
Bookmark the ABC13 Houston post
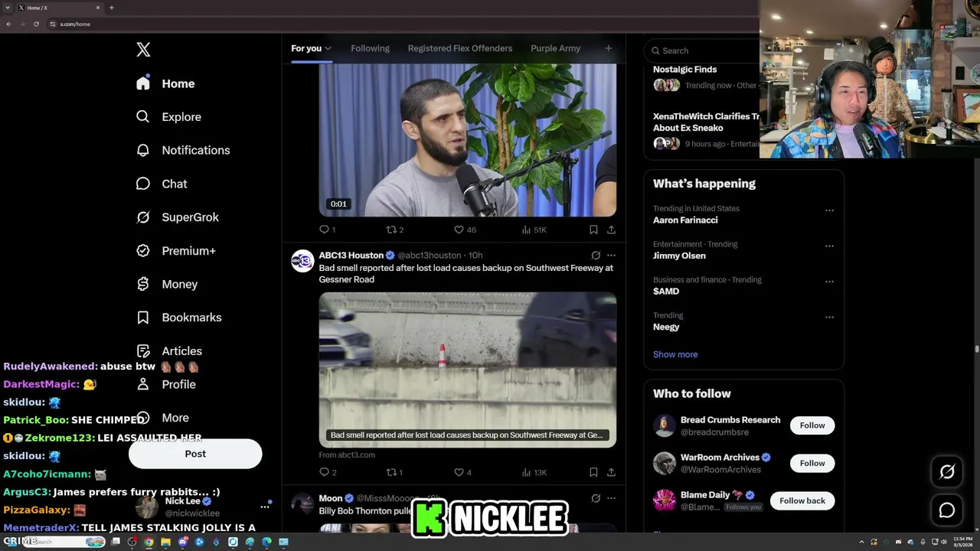(593, 472)
